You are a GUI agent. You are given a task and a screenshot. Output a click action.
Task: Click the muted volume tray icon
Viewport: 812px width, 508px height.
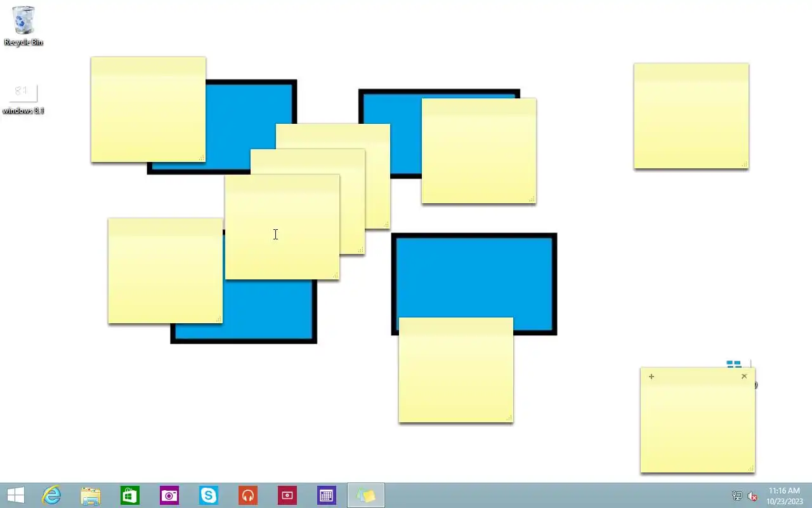(752, 496)
